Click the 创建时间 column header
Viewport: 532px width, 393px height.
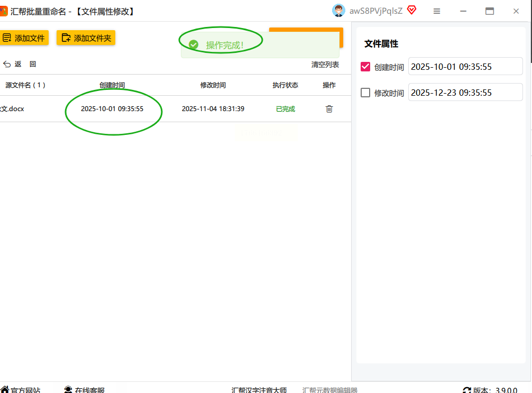coord(112,85)
